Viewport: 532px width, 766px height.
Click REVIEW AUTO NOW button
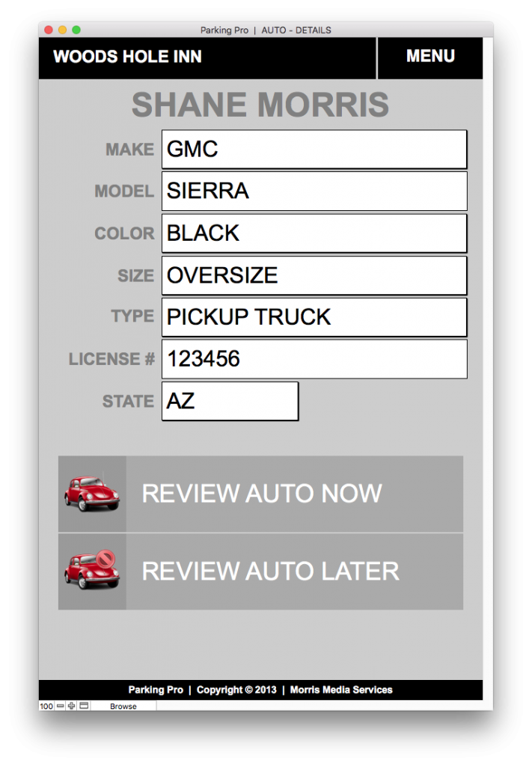click(x=261, y=494)
